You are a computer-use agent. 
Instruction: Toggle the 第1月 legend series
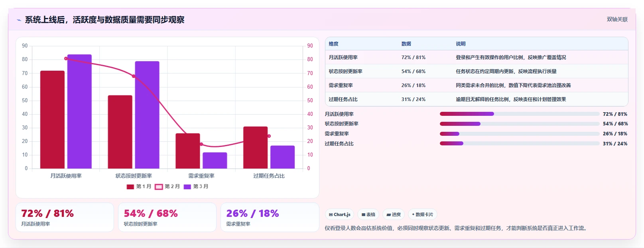coord(139,186)
